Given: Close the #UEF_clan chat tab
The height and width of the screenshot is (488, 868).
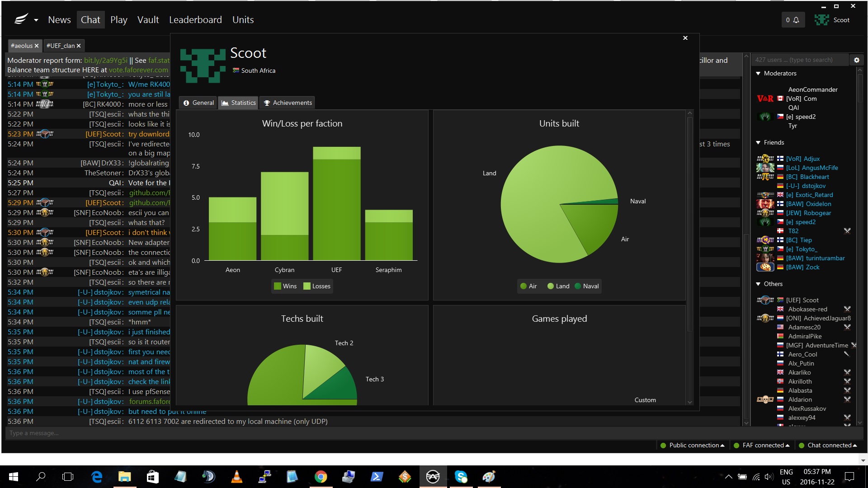Looking at the screenshot, I should (x=79, y=46).
